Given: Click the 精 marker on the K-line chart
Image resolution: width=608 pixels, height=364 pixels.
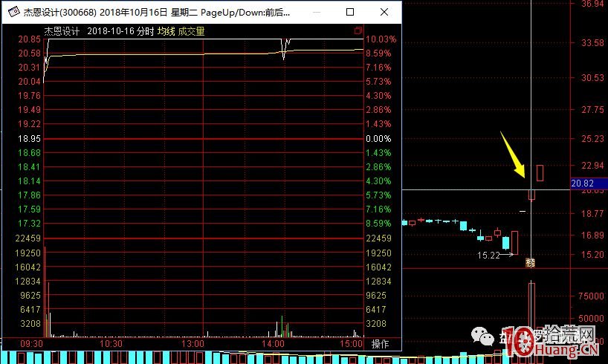Looking at the screenshot, I should 530,263.
